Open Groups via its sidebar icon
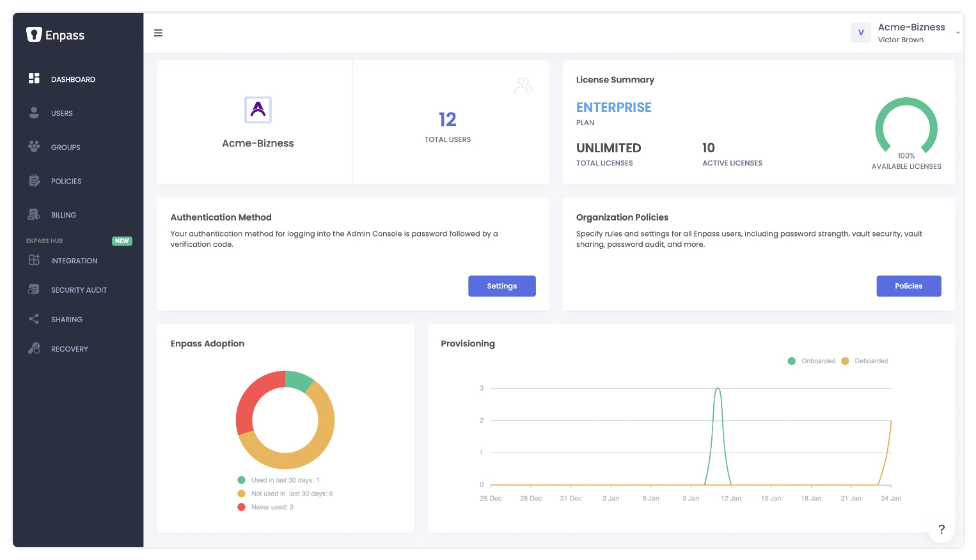The image size is (976, 560). click(33, 147)
